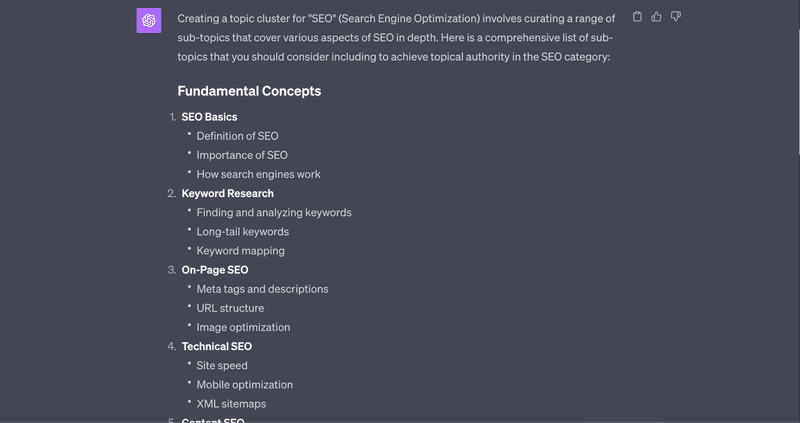Click the purple ChatGPT avatar icon
800x423 pixels.
click(x=149, y=20)
